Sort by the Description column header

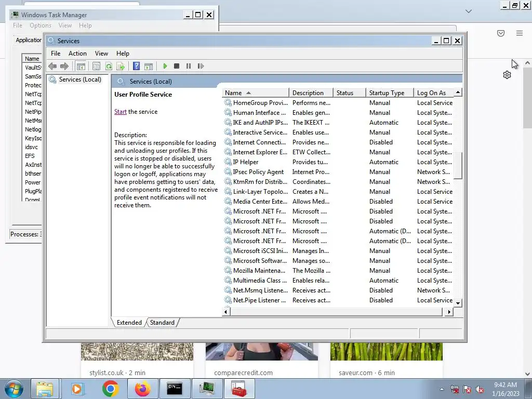[x=311, y=92]
